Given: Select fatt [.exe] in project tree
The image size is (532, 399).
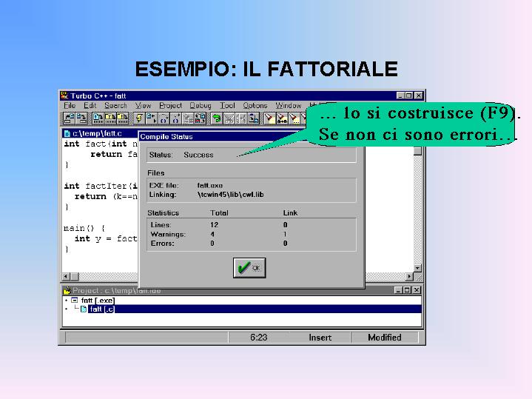Looking at the screenshot, I should pos(97,301).
